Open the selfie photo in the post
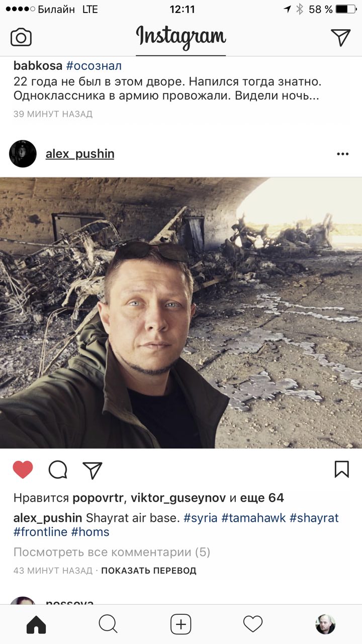The image size is (362, 644). pyautogui.click(x=181, y=312)
